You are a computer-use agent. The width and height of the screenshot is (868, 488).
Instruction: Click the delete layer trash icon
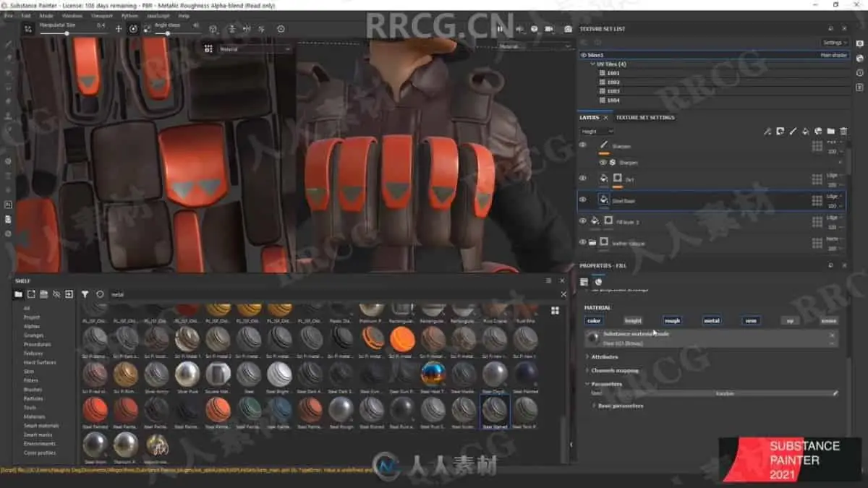coord(843,132)
